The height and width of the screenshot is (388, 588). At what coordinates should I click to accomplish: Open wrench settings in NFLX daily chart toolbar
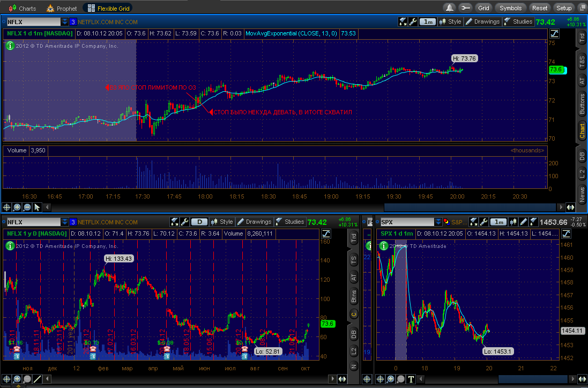point(184,222)
